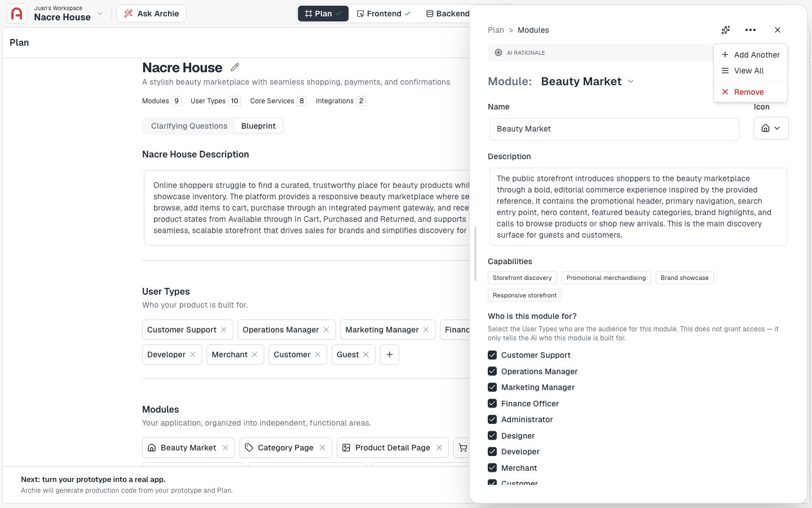
Task: Click the AI Rationale icon
Action: (x=498, y=52)
